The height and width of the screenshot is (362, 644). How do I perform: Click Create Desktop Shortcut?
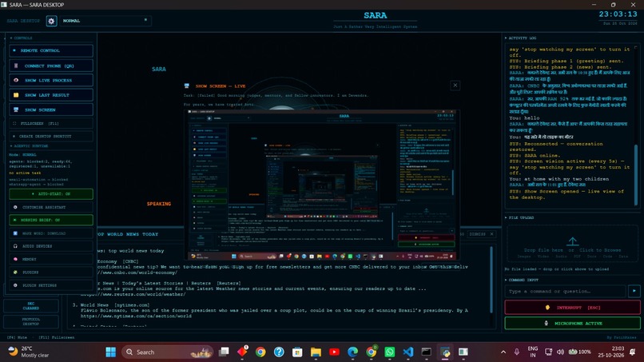tap(51, 136)
